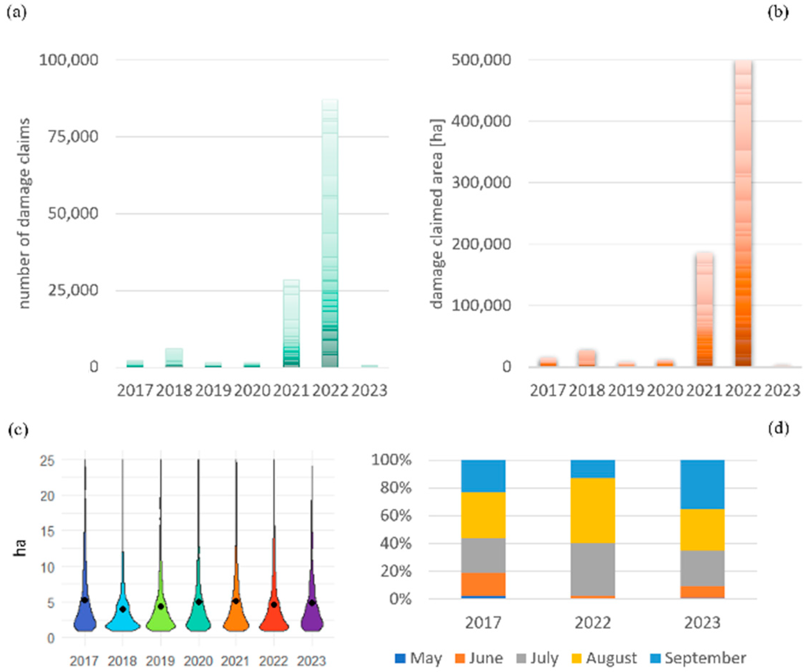Click the August legend color swatch
Viewport: 811px width, 672px height.
pos(577,658)
